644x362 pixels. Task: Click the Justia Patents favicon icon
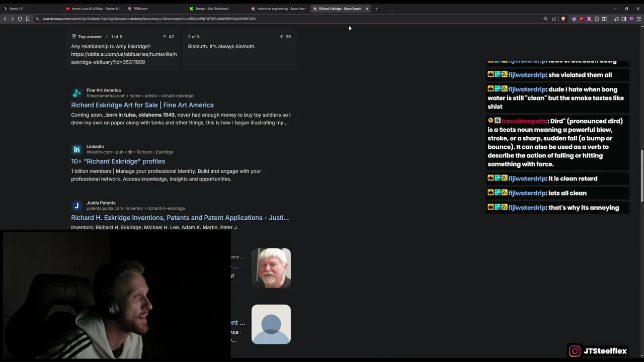pyautogui.click(x=76, y=206)
